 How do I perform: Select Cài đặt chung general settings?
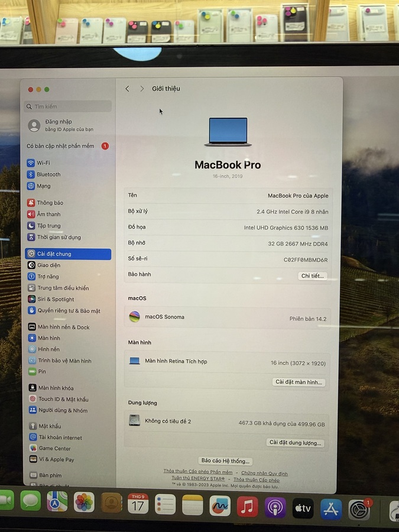point(68,254)
